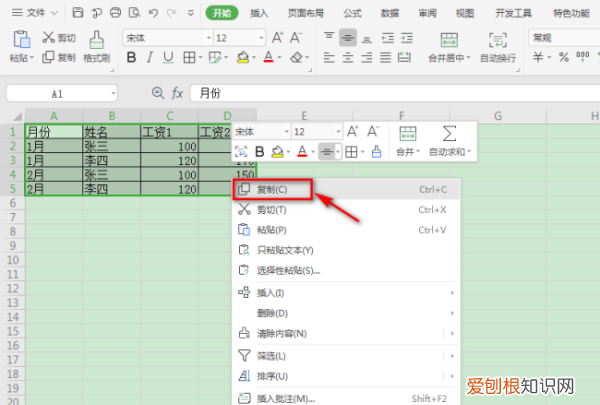Image resolution: width=600 pixels, height=405 pixels.
Task: Click the Print Preview icon
Action: 134,13
